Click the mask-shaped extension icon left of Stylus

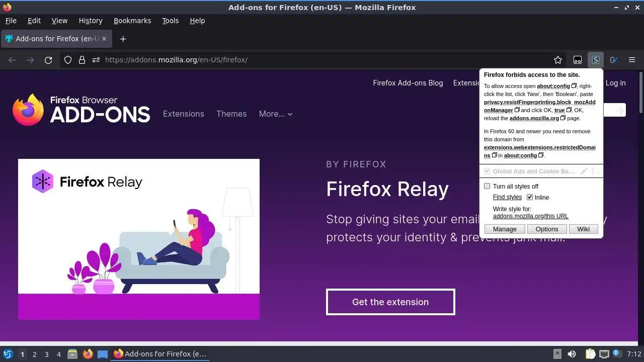pos(577,60)
